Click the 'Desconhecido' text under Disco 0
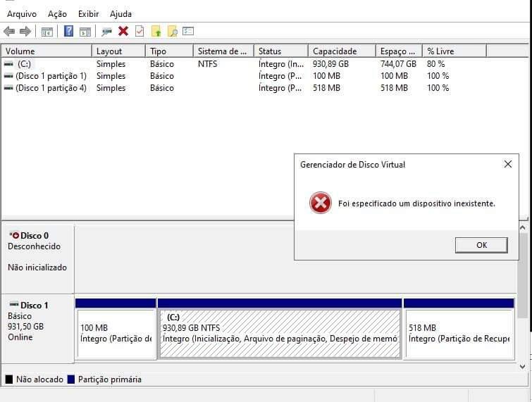532x402 pixels. [34, 246]
